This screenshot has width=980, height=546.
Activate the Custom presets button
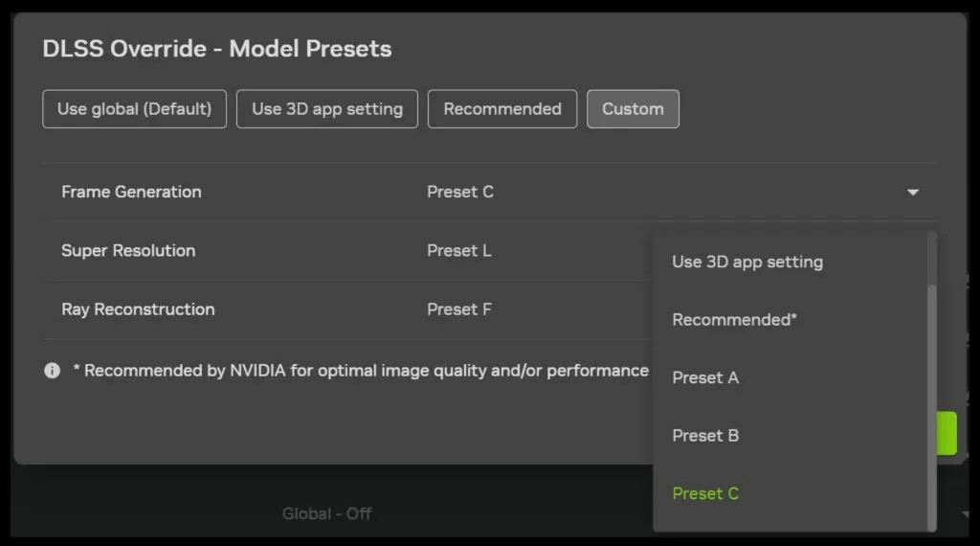coord(633,109)
